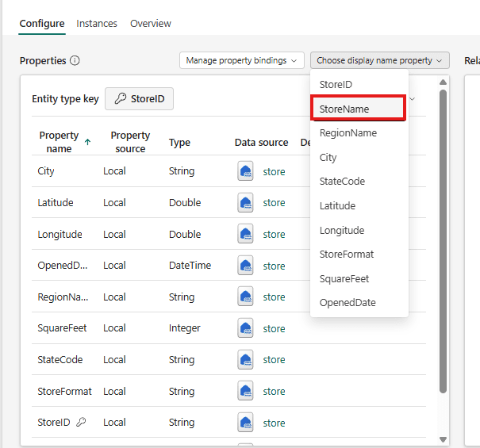Select StoreID from display name list
The height and width of the screenshot is (448, 480).
coord(359,85)
